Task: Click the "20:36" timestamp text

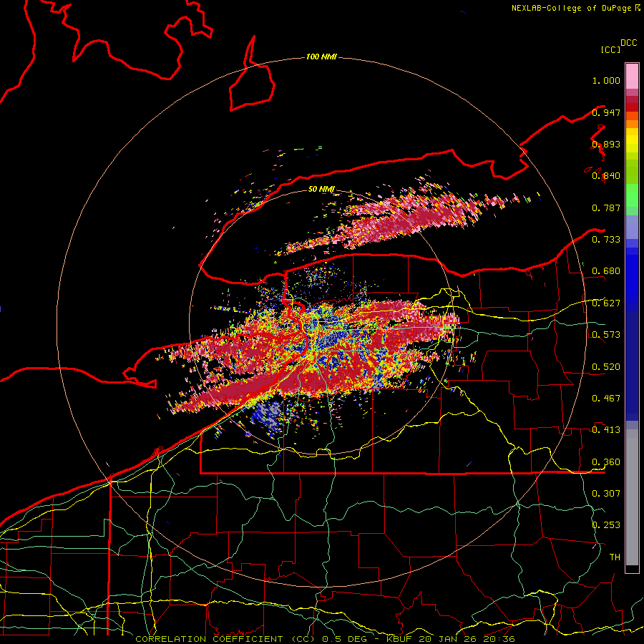Action: (x=500, y=639)
